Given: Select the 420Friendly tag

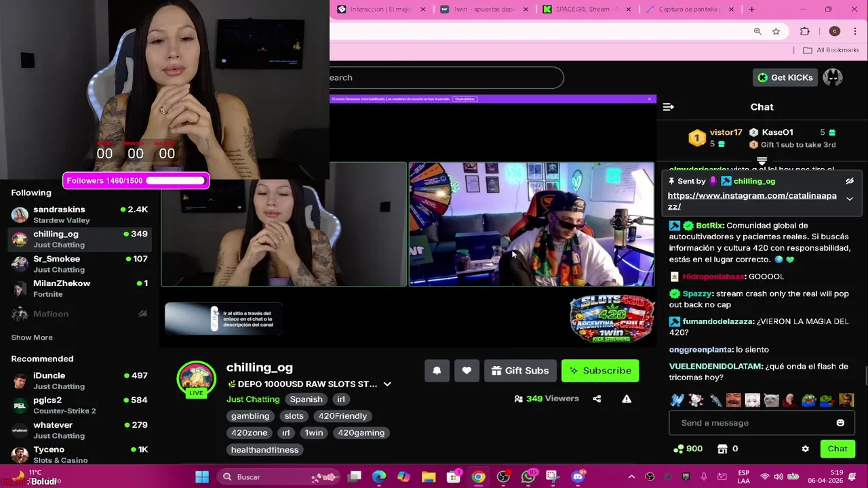Looking at the screenshot, I should click(x=342, y=416).
